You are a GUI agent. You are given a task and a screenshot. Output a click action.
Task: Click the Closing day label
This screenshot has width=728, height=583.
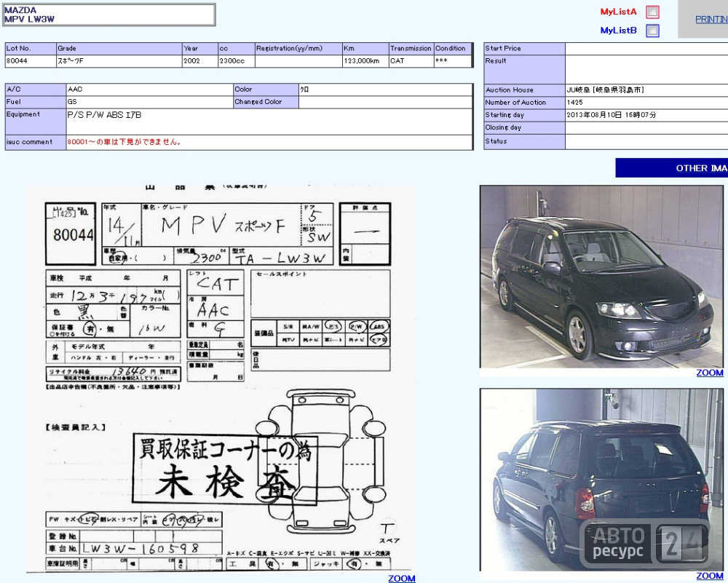(x=503, y=127)
